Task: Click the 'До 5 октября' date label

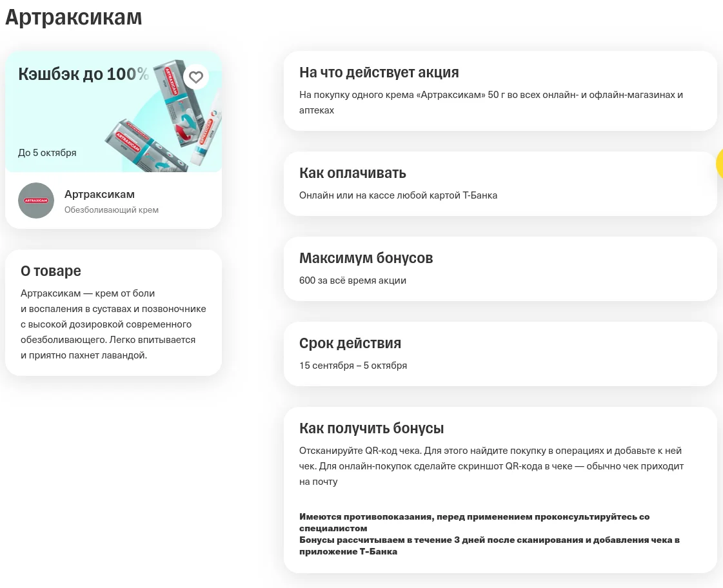Action: click(47, 153)
